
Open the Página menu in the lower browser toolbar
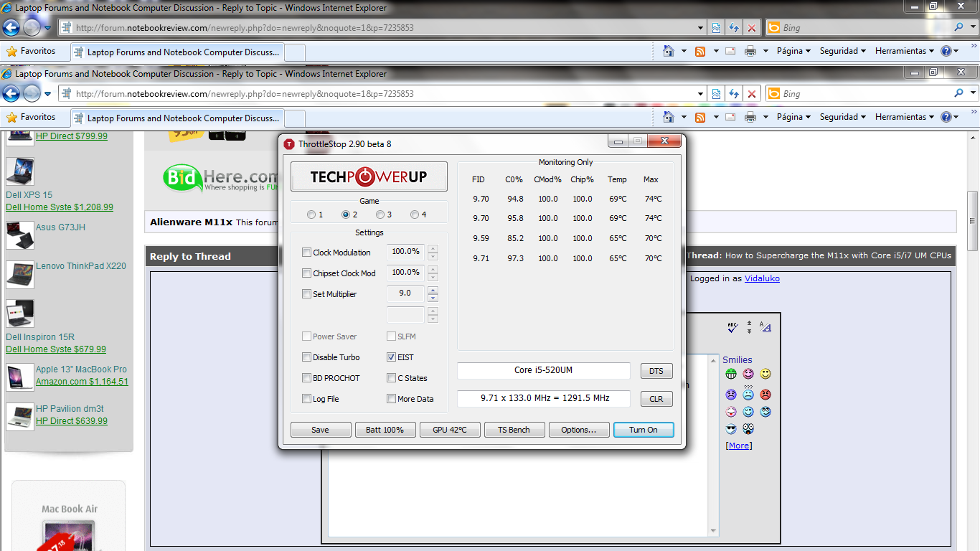click(x=793, y=117)
